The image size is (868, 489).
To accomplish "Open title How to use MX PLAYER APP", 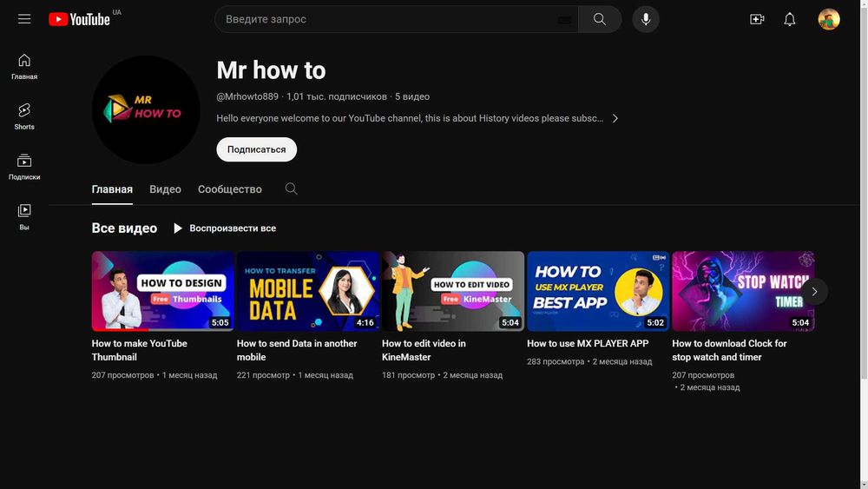I will point(588,343).
